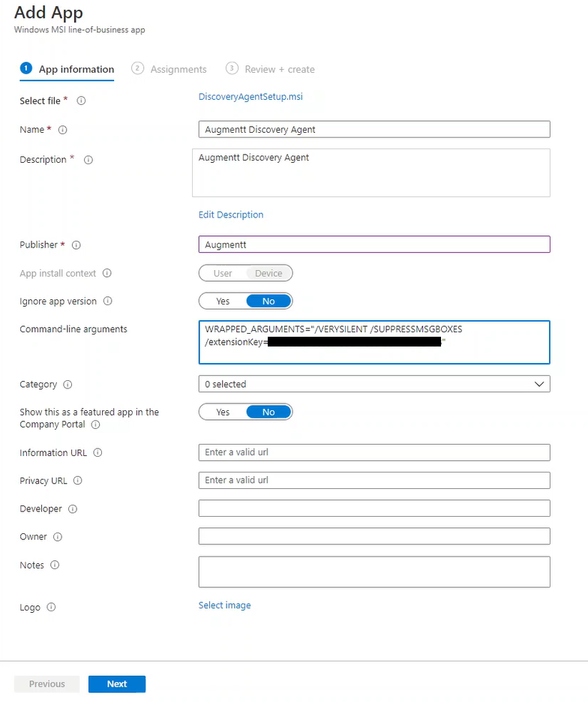Click the App install context info icon
The height and width of the screenshot is (702, 588).
coord(108,273)
